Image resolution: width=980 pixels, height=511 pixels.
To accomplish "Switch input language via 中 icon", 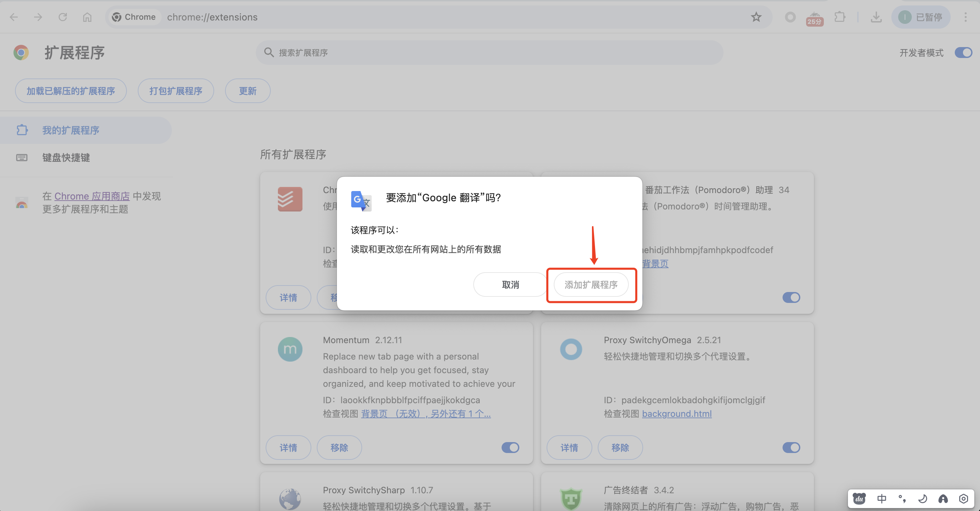I will click(x=881, y=498).
